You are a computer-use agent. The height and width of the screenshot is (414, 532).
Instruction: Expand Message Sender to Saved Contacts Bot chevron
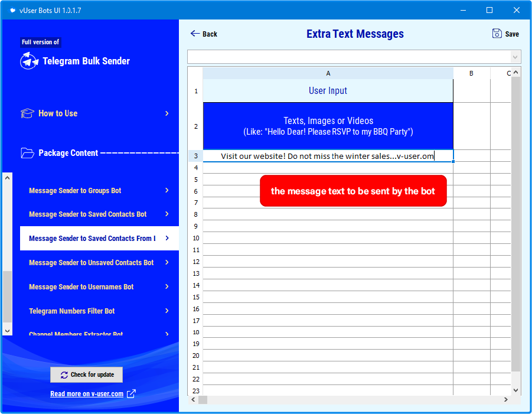167,214
